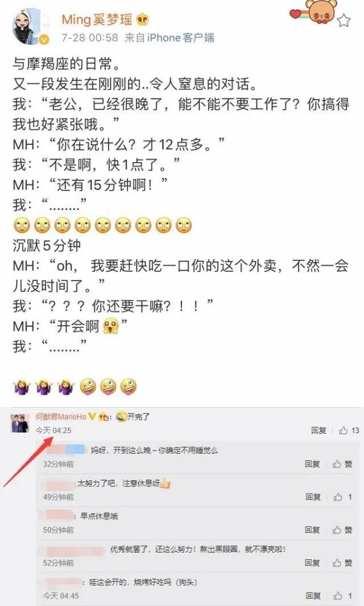Screen dimensions: 364x606
Task: Click the favorite star icon at top right
Action: (x=343, y=21)
